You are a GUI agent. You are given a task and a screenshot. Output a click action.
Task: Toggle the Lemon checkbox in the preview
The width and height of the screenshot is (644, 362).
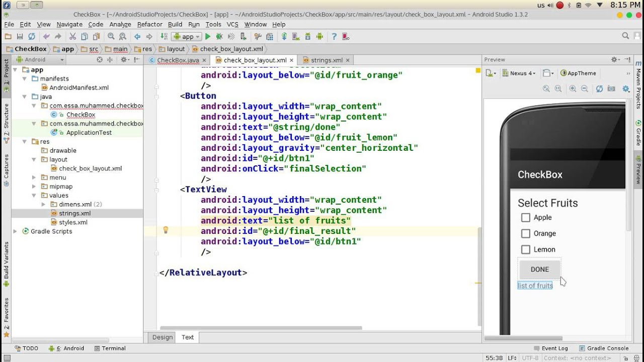coord(526,250)
